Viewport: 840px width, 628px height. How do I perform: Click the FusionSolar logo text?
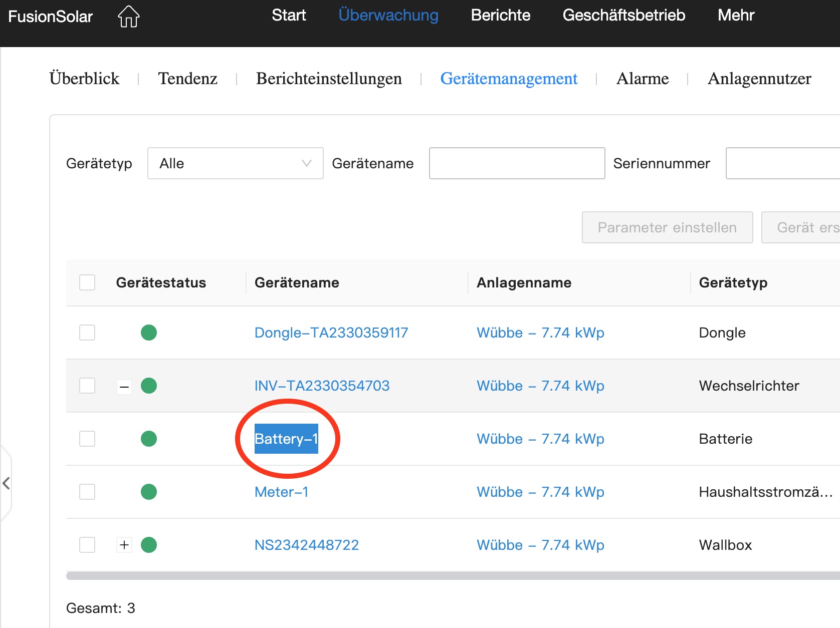point(51,17)
